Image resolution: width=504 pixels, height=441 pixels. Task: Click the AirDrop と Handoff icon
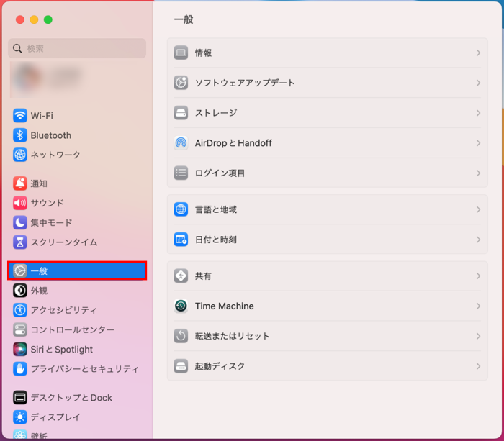point(181,143)
